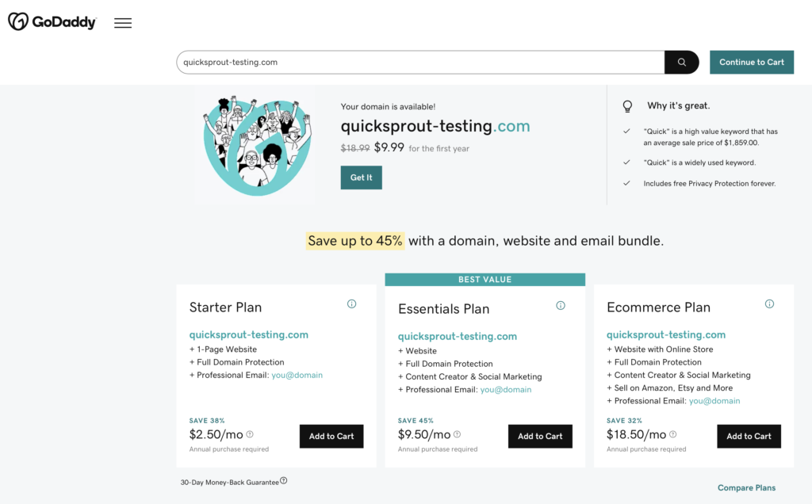Click the Get It button
The width and height of the screenshot is (812, 504).
pos(361,178)
